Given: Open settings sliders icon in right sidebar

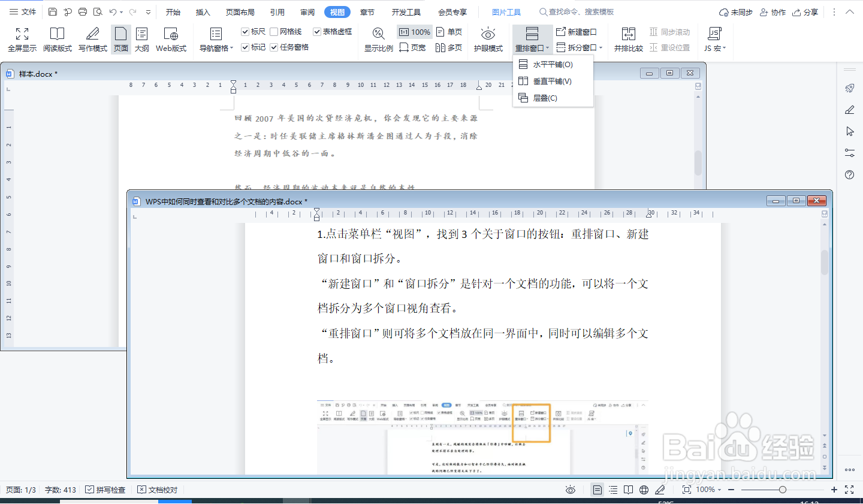Looking at the screenshot, I should coord(849,153).
